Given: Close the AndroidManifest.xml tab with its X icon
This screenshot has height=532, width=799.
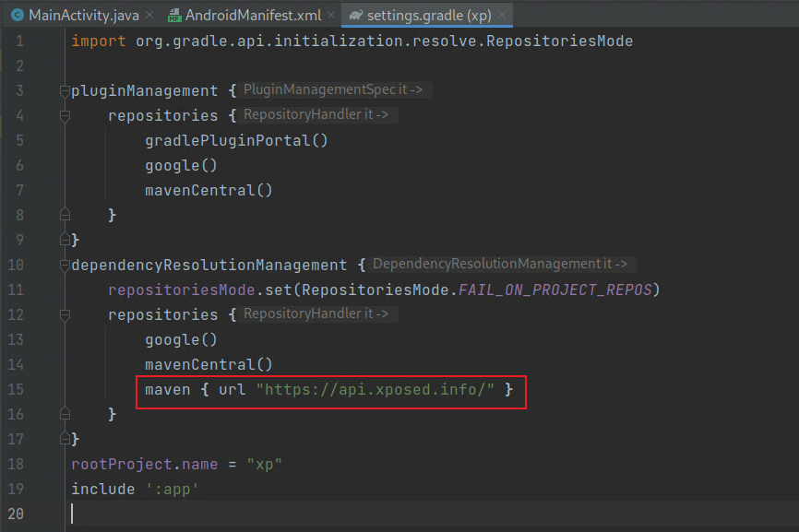Looking at the screenshot, I should (330, 15).
